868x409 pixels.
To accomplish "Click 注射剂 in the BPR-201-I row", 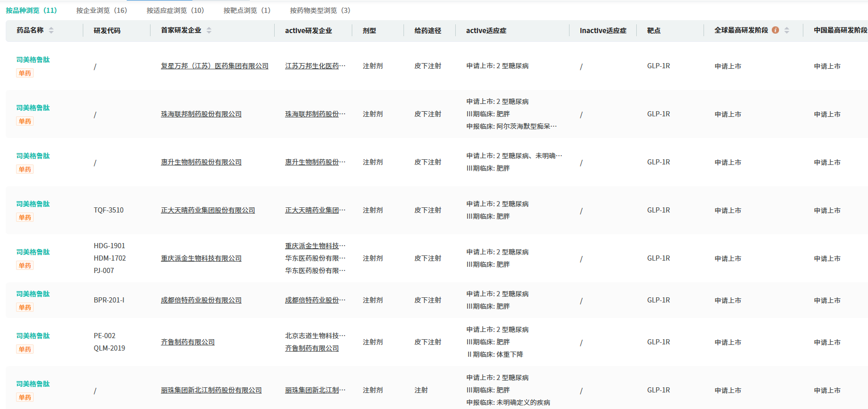I will click(x=373, y=300).
